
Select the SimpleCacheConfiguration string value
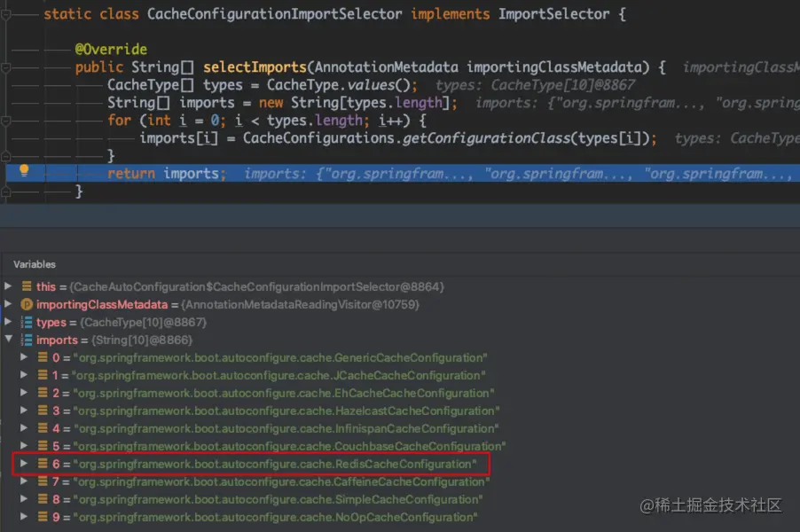point(278,499)
